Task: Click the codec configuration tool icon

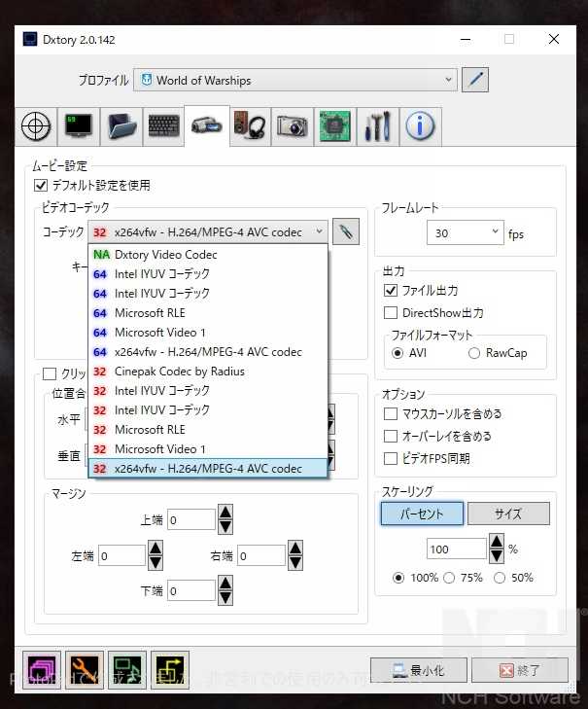Action: tap(346, 231)
